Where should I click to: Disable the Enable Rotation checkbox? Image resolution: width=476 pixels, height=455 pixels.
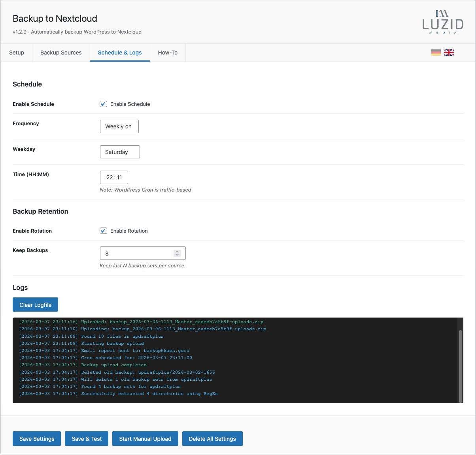[103, 231]
